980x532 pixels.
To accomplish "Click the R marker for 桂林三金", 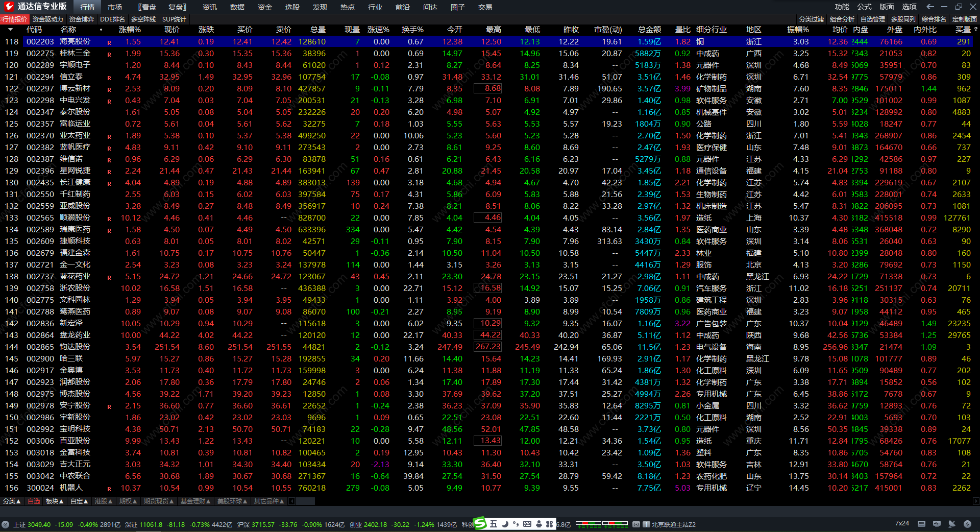I will tap(109, 55).
